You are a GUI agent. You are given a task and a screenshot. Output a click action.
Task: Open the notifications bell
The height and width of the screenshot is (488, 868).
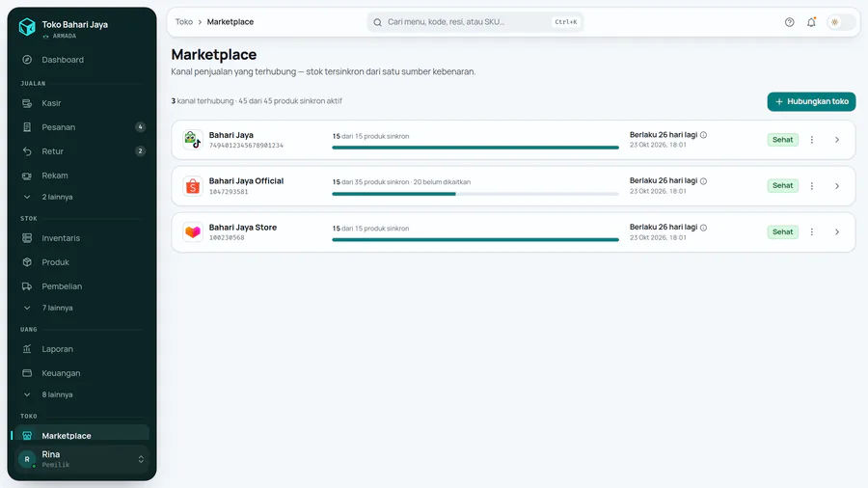811,22
